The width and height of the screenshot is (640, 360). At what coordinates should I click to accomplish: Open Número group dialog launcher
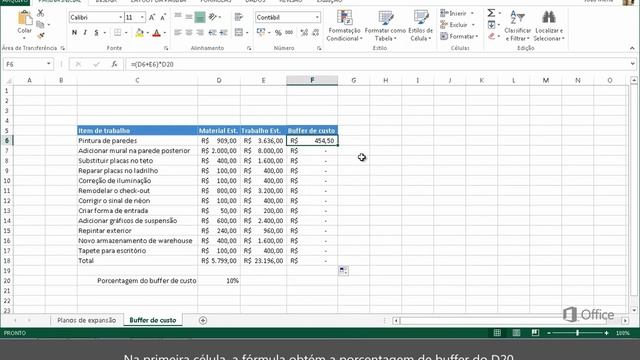tap(319, 48)
